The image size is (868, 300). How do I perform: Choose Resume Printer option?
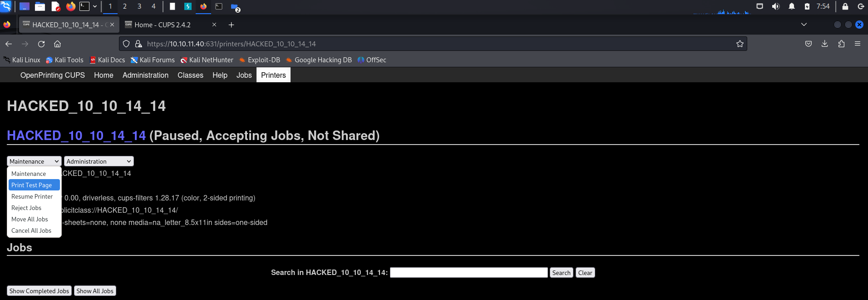tap(34, 196)
